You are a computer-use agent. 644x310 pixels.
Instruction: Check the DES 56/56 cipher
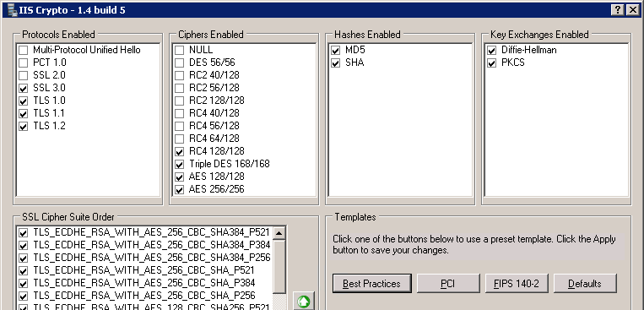(180, 63)
